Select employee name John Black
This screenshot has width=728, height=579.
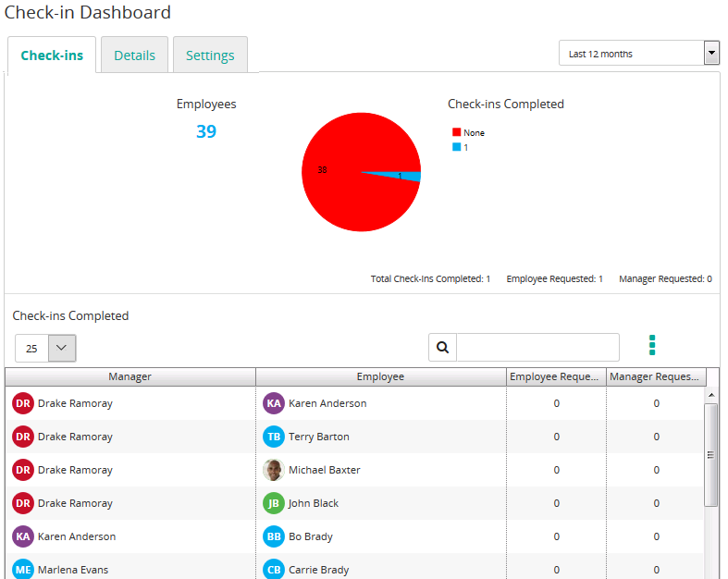(x=314, y=503)
